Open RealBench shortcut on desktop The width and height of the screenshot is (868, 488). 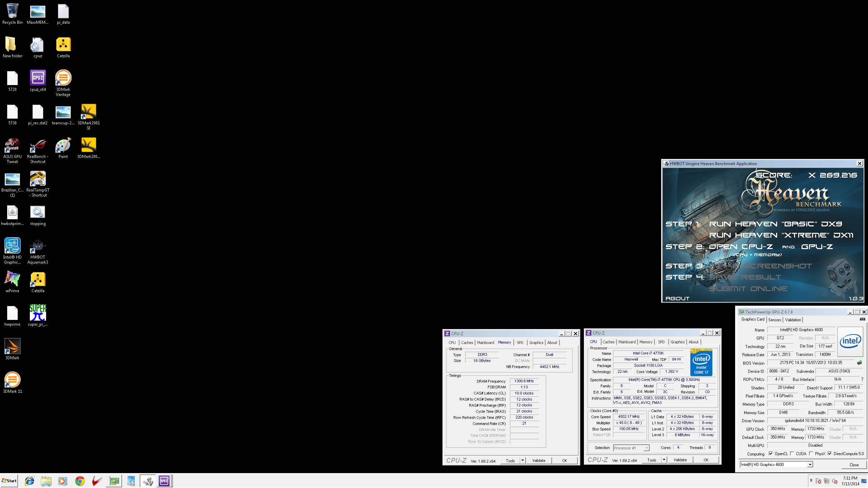[38, 150]
